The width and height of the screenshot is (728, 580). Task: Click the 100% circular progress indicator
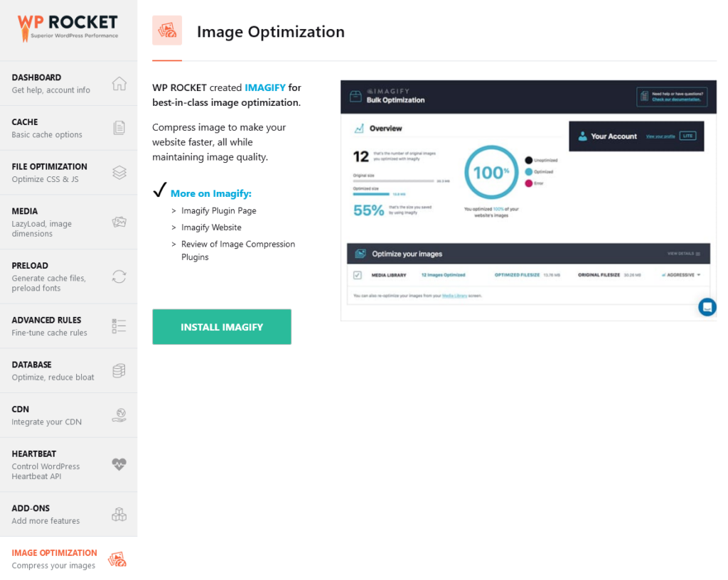pos(491,173)
